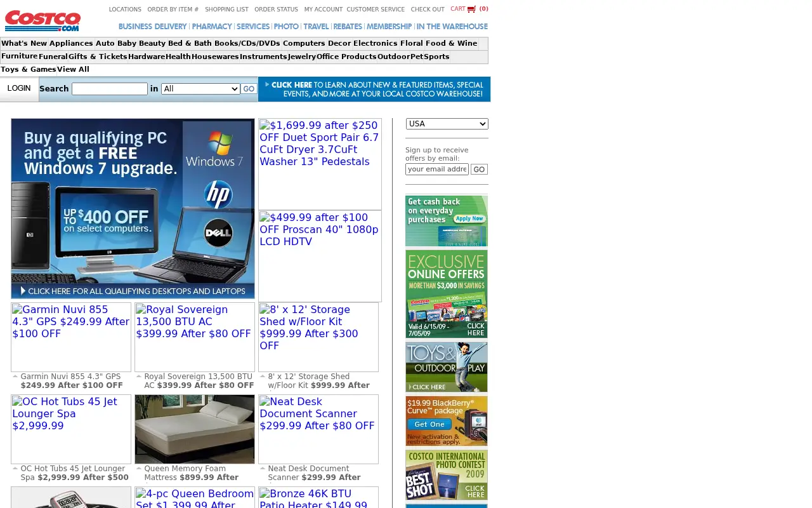Click the cash back Apply Now banner
This screenshot has width=812, height=508.
tap(447, 220)
